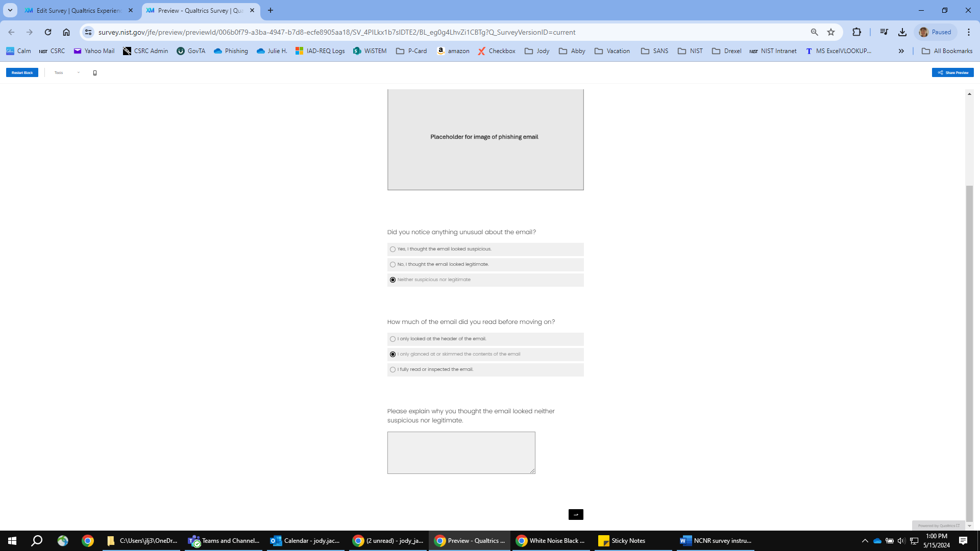Click the explanation text box
This screenshot has height=551, width=980.
pos(461,453)
